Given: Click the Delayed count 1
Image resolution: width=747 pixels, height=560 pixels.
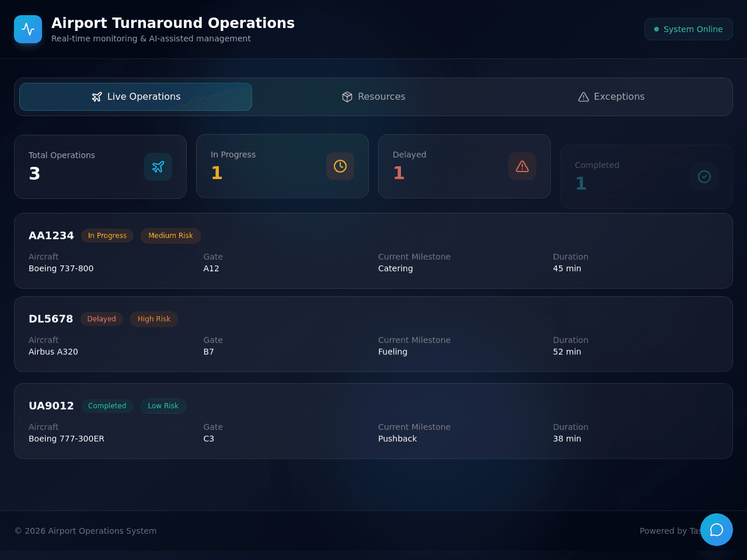Looking at the screenshot, I should (x=399, y=173).
